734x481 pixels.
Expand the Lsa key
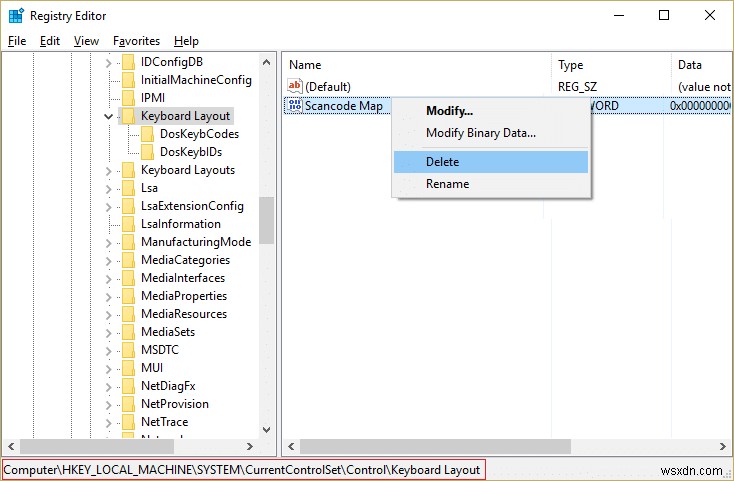109,189
